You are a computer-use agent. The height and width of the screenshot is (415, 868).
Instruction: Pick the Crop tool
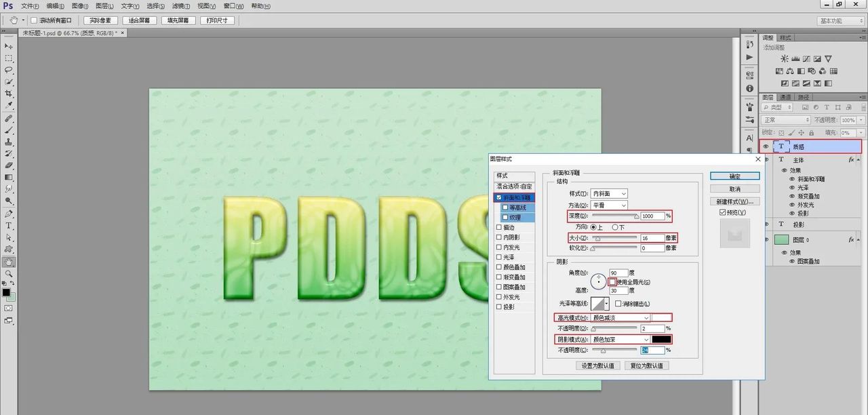tap(9, 93)
